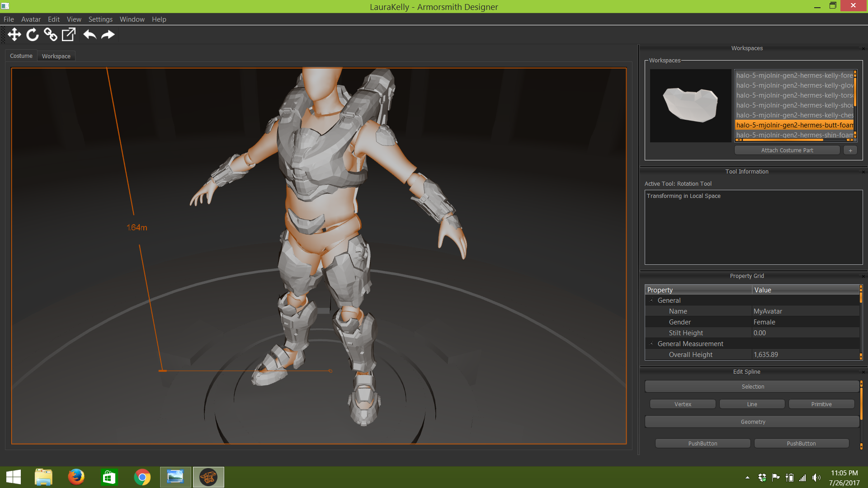Click the Attach Costume Part button
The width and height of the screenshot is (868, 488).
click(x=787, y=150)
